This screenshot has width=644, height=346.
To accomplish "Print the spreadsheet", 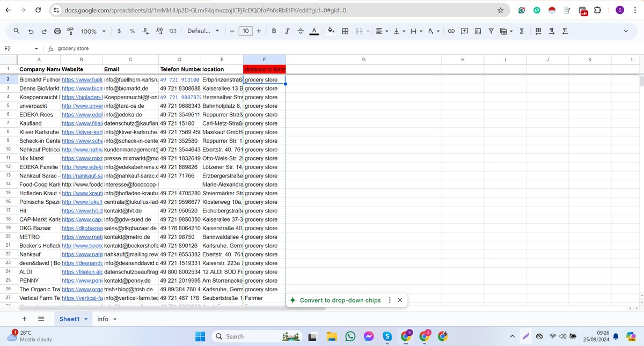I will 57,32.
